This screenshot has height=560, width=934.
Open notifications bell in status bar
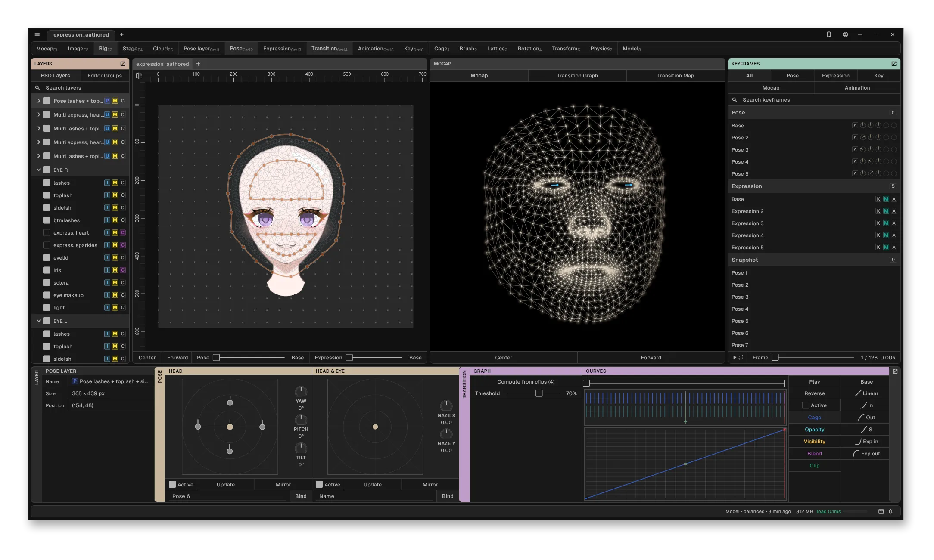click(890, 511)
